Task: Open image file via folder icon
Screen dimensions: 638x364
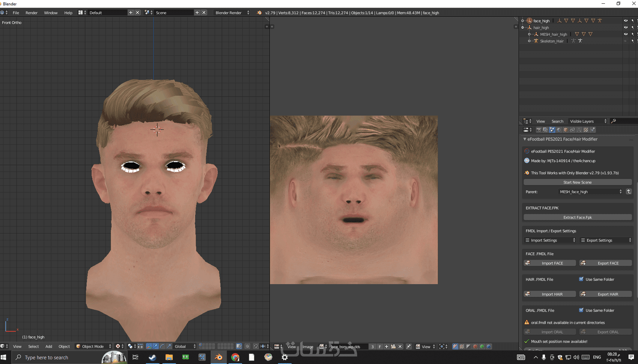Action: tap(393, 347)
